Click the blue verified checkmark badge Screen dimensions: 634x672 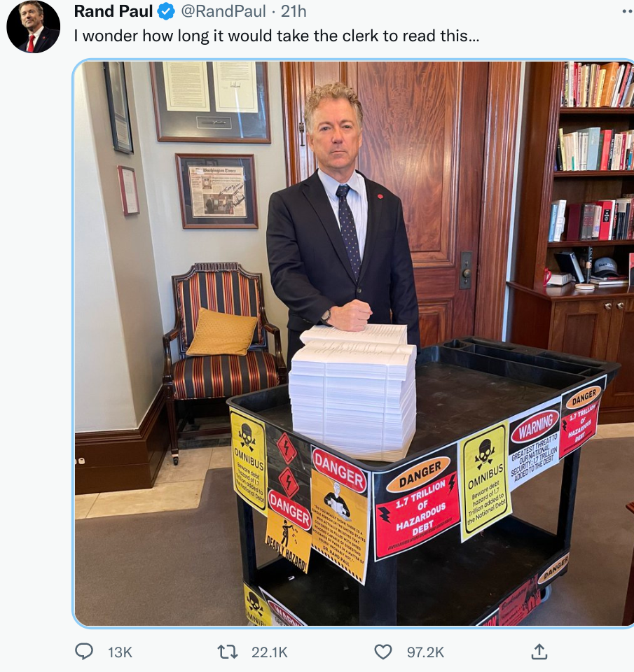167,12
